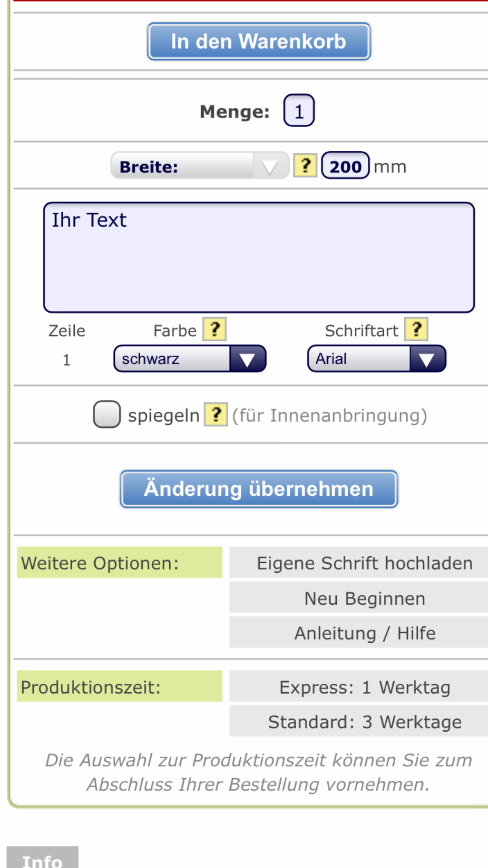Focus the Menge quantity field
Viewport: 488px width, 868px height.
click(x=299, y=110)
